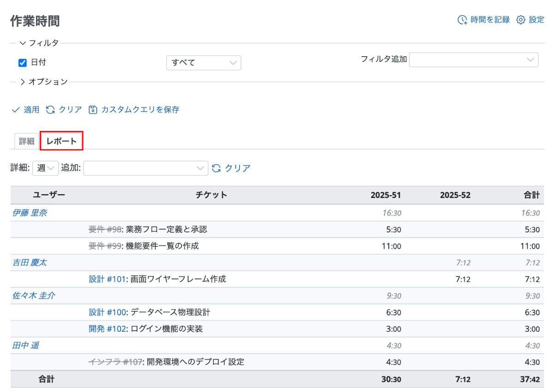Switch to the 詳細 tab
554x392 pixels.
pyautogui.click(x=27, y=141)
